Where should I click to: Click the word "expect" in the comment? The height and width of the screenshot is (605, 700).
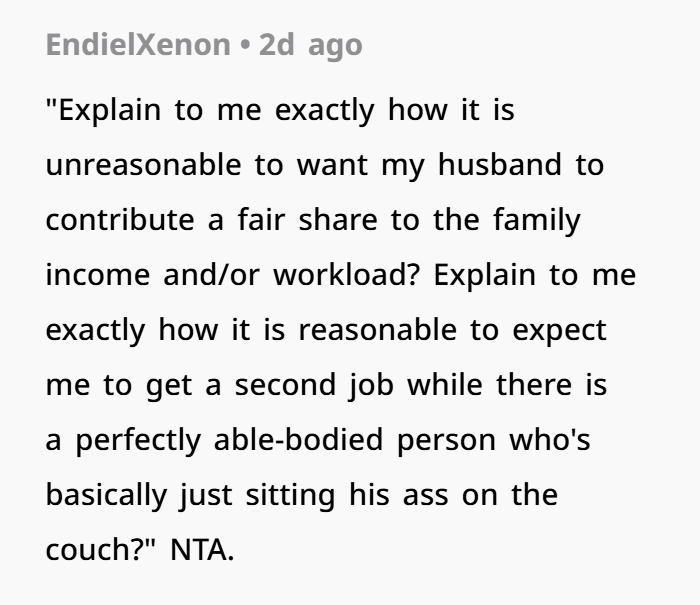pos(560,329)
